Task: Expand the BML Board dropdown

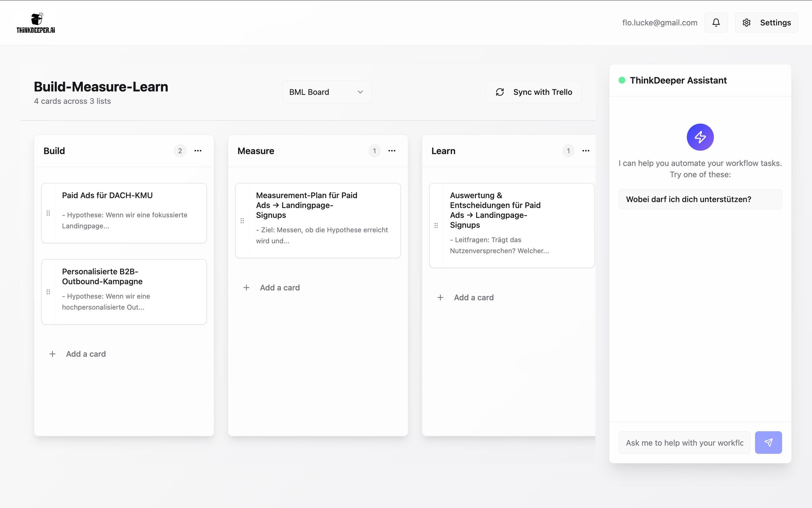Action: (326, 92)
